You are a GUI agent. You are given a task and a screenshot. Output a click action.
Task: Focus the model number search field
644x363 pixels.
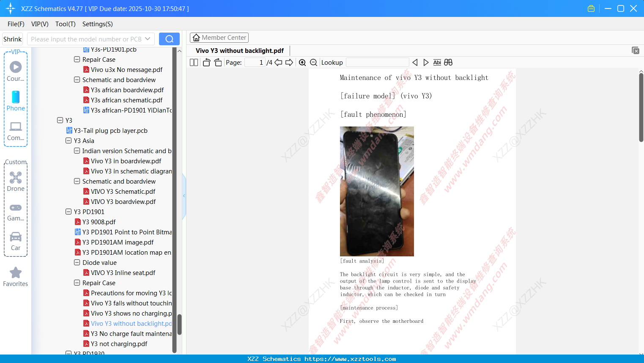(x=86, y=39)
